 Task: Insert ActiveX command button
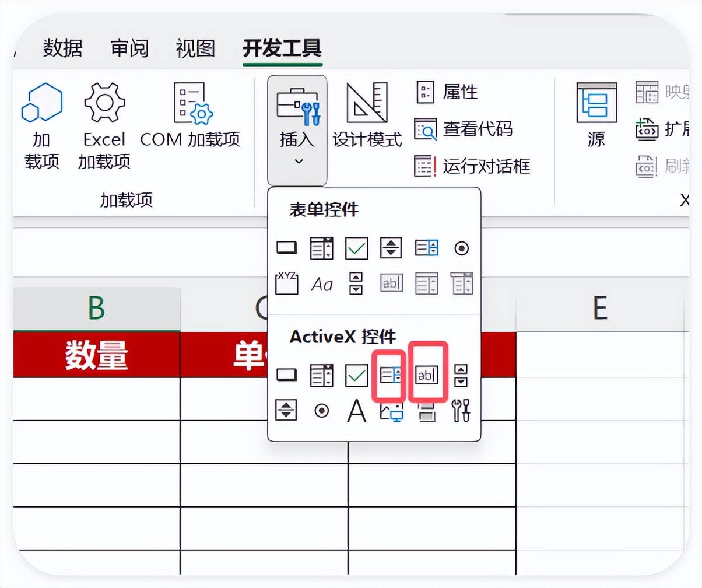coord(286,376)
